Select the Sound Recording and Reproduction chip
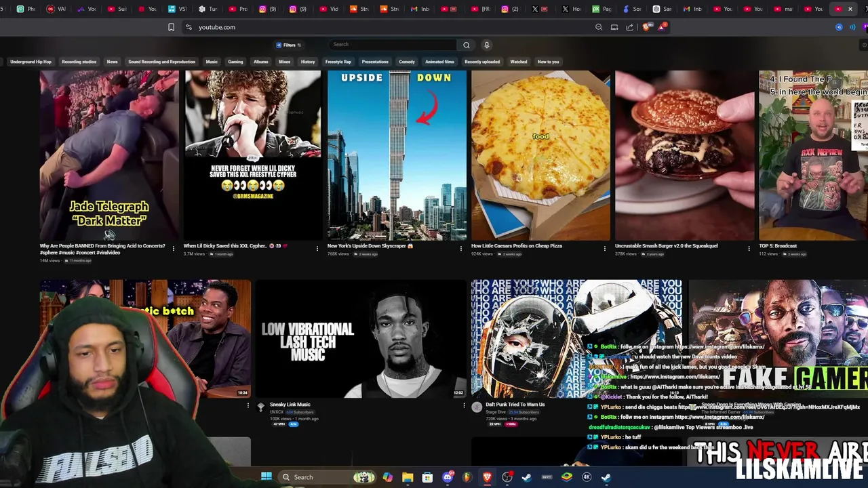This screenshot has height=488, width=868. 161,62
